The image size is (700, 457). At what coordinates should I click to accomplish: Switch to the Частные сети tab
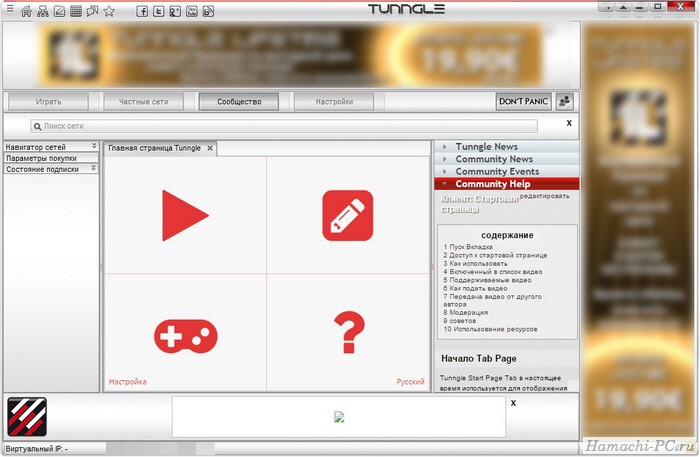coord(143,102)
